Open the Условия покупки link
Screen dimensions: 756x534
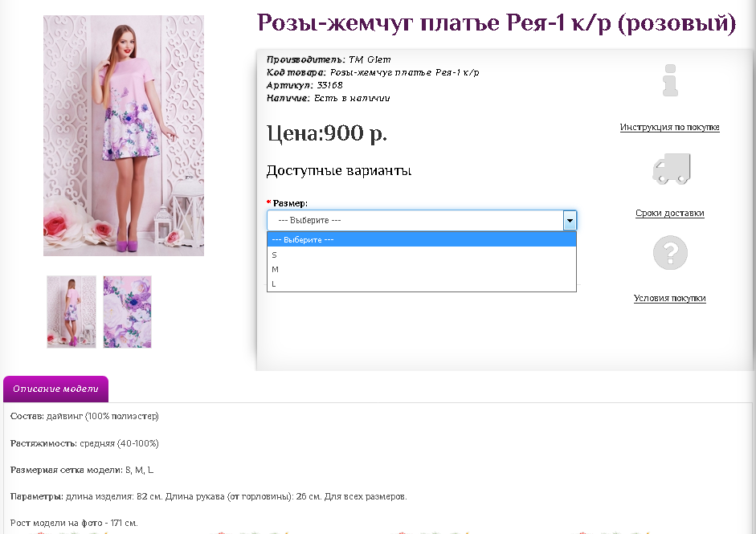tap(670, 298)
